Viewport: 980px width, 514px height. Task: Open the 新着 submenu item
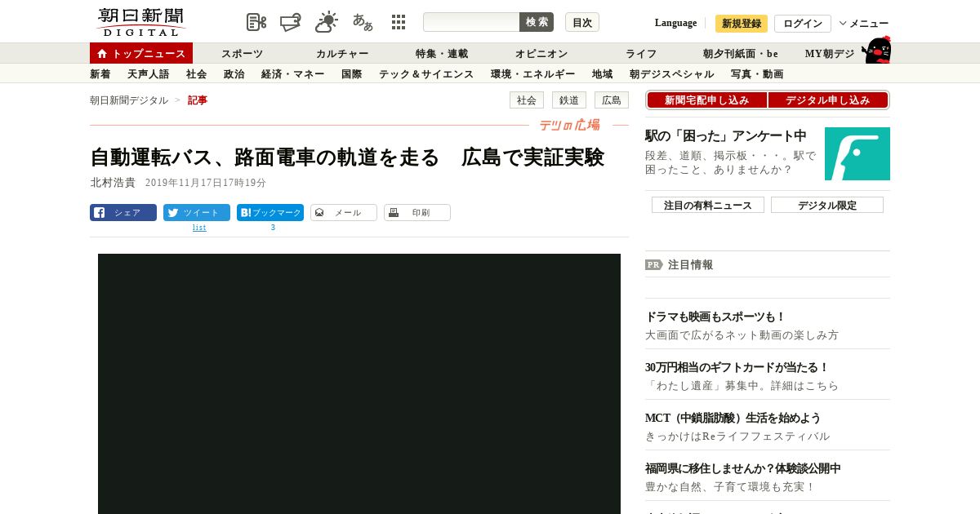tap(100, 73)
